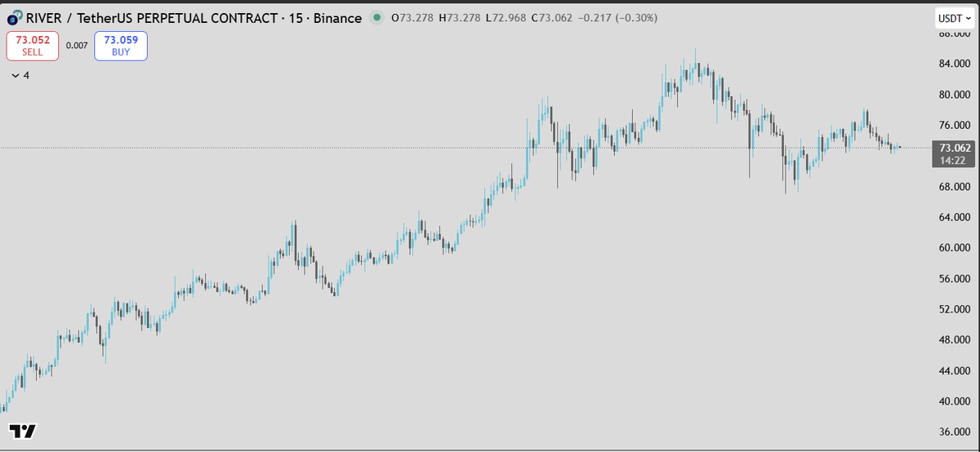Click the 0.007 spread value
Screen dimensions: 980x452
coord(77,46)
